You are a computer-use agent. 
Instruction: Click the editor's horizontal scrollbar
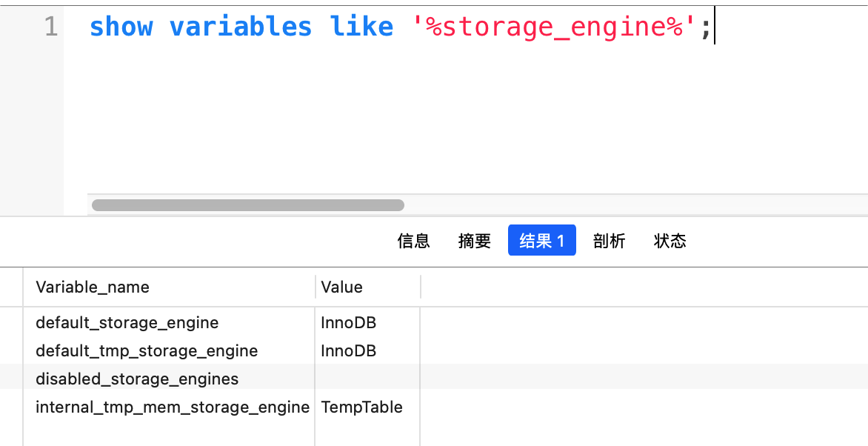(x=247, y=205)
